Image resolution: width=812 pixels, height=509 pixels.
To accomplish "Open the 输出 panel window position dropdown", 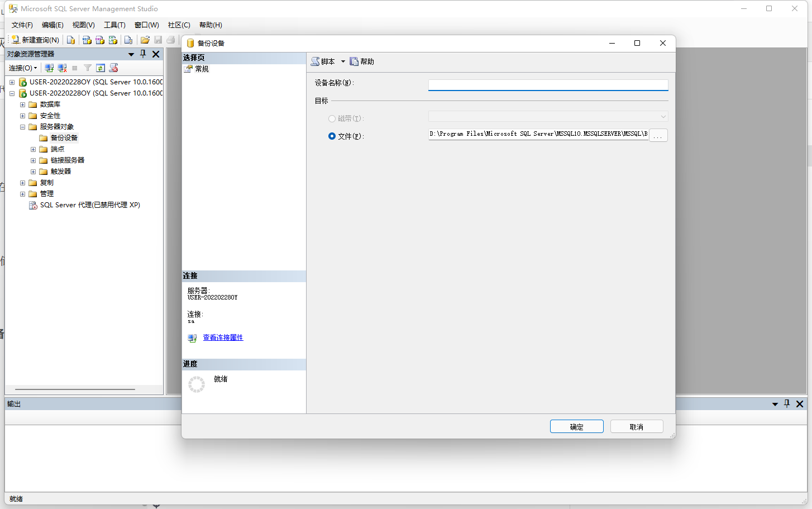I will point(775,404).
